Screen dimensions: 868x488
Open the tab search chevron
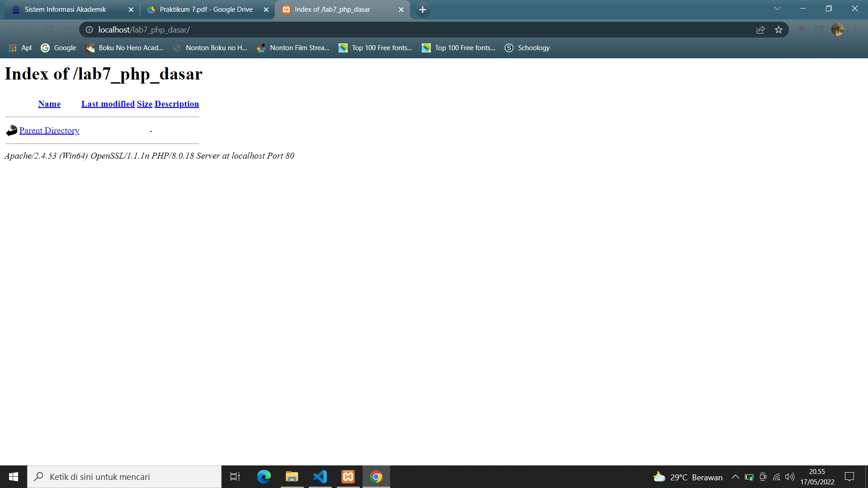click(777, 8)
